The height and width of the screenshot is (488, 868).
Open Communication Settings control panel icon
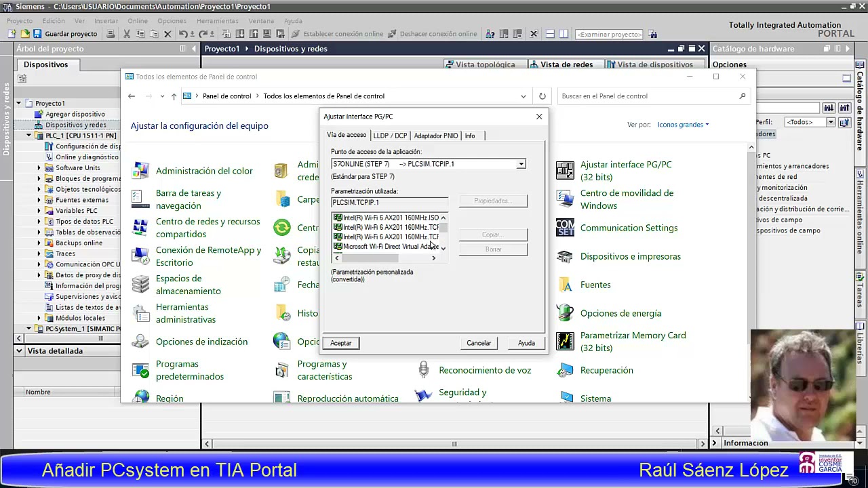[x=565, y=228]
